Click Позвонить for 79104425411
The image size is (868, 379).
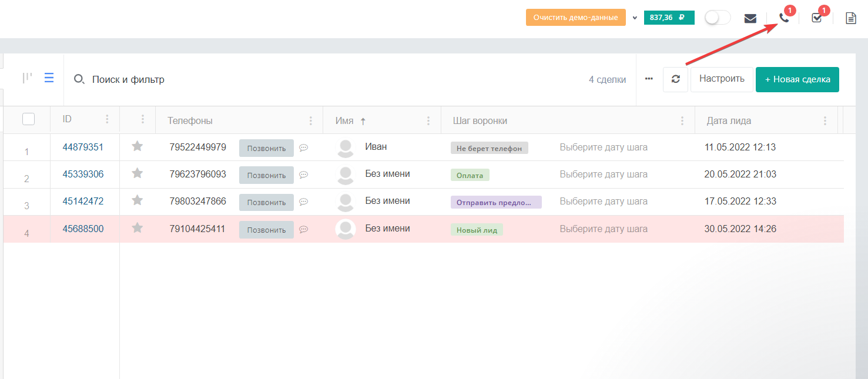(x=266, y=230)
